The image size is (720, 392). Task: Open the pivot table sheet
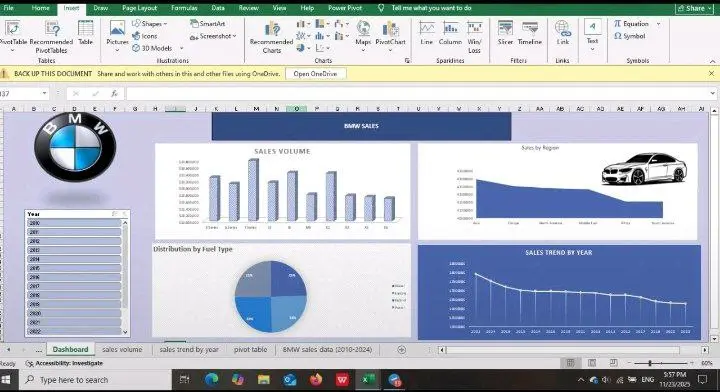click(x=250, y=349)
